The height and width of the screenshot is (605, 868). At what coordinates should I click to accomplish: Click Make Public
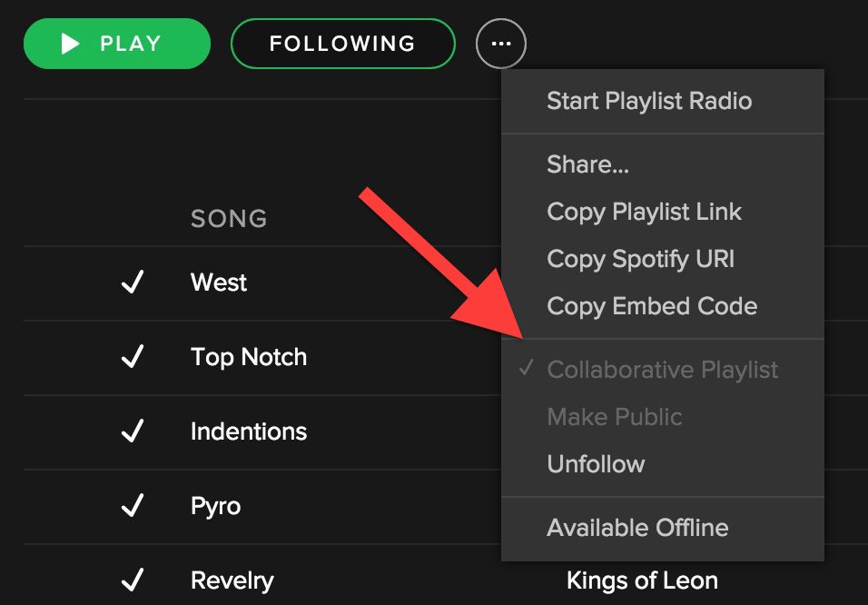[x=615, y=417]
